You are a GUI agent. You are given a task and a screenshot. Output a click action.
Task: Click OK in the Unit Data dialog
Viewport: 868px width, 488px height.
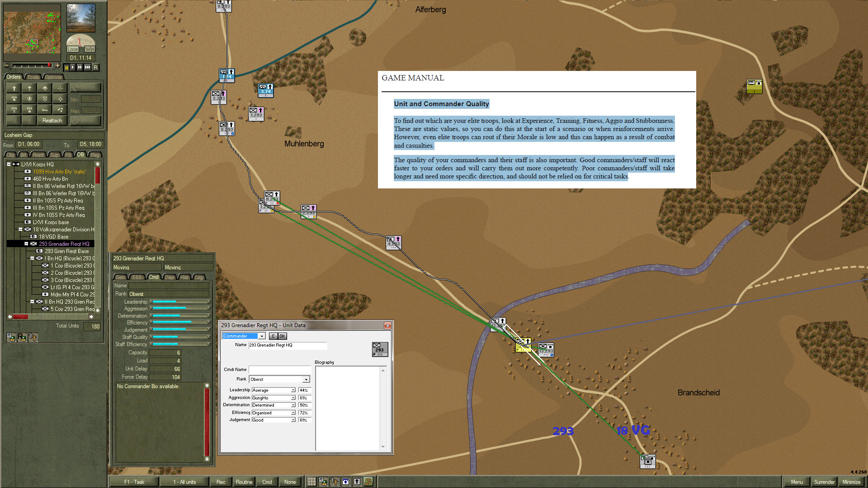click(282, 336)
